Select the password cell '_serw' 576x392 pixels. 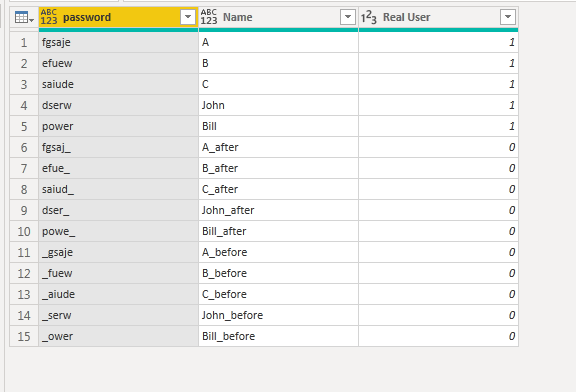118,315
